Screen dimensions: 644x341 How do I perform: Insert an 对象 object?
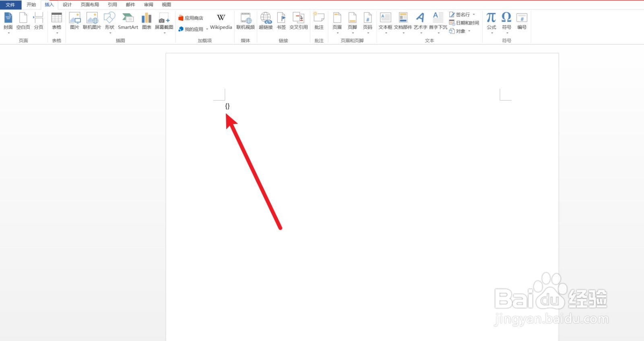click(457, 31)
